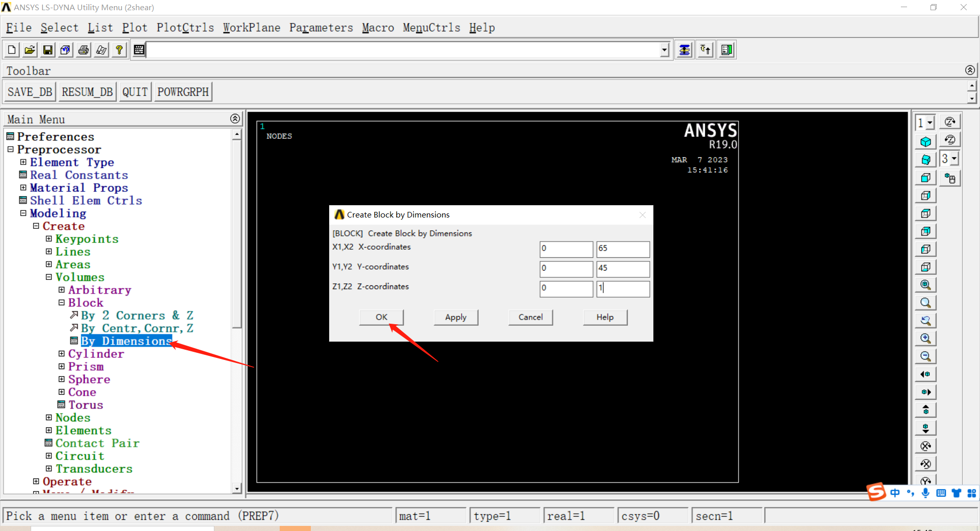Screen dimensions: 980x531
Task: Open the PlotCtrls menu
Action: coord(185,28)
